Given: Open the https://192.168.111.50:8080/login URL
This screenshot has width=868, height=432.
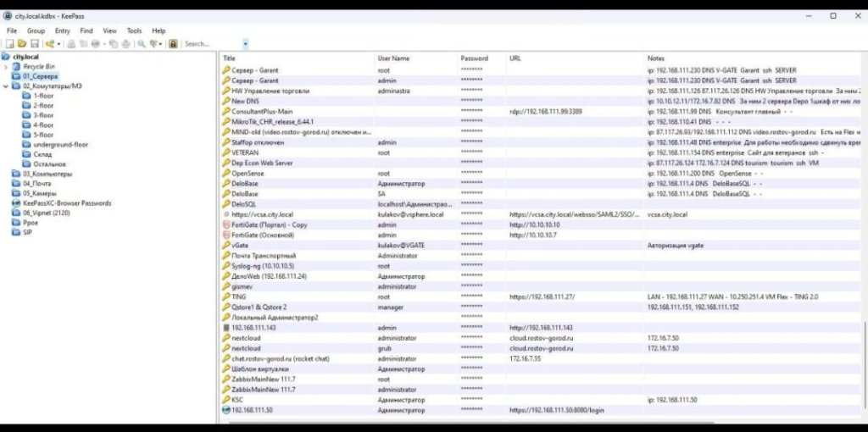Looking at the screenshot, I should click(557, 409).
